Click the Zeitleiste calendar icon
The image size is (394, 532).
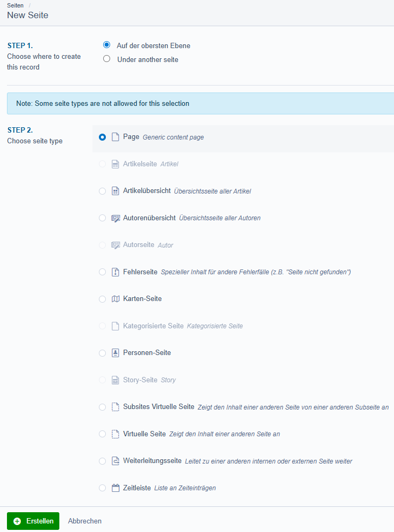(x=115, y=488)
